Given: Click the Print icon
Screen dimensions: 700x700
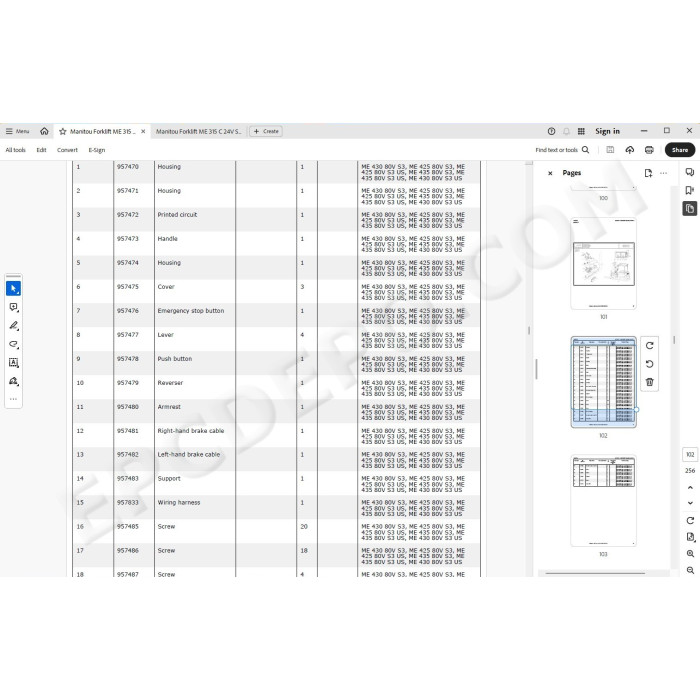Looking at the screenshot, I should (649, 150).
